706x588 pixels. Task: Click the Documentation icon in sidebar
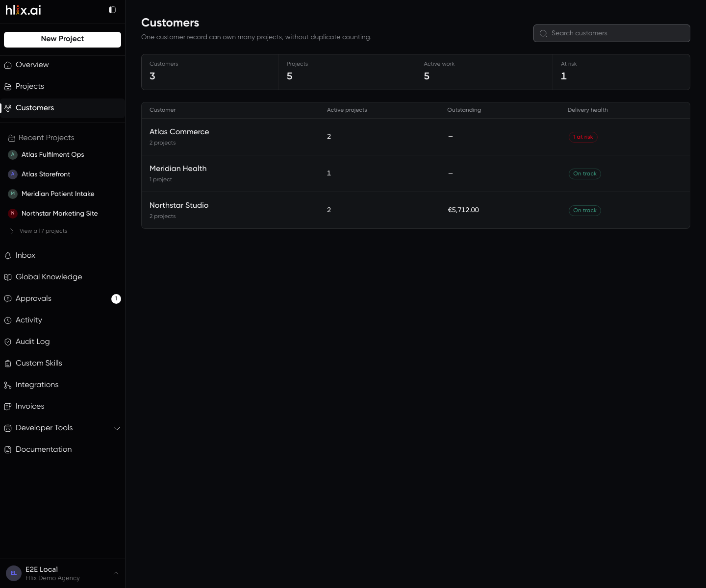[x=8, y=450]
